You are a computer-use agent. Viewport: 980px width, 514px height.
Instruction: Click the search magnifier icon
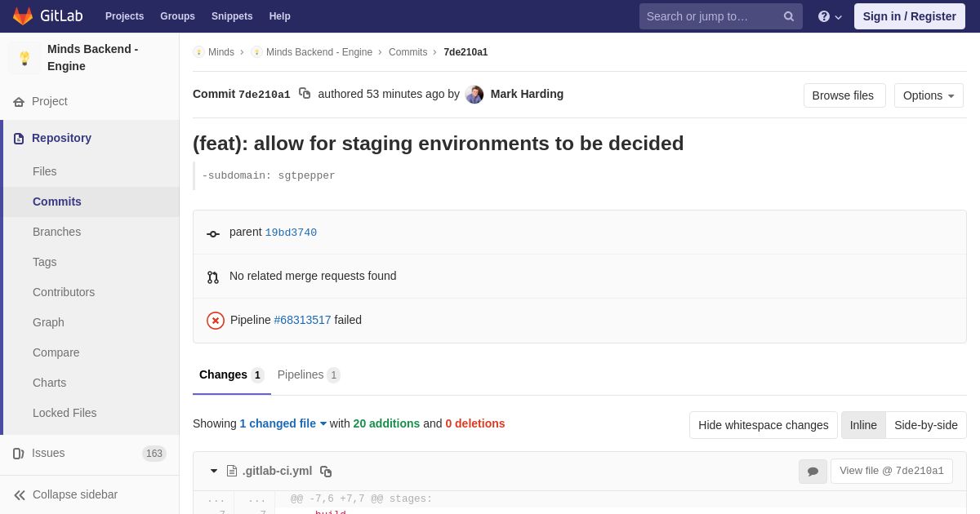point(788,16)
